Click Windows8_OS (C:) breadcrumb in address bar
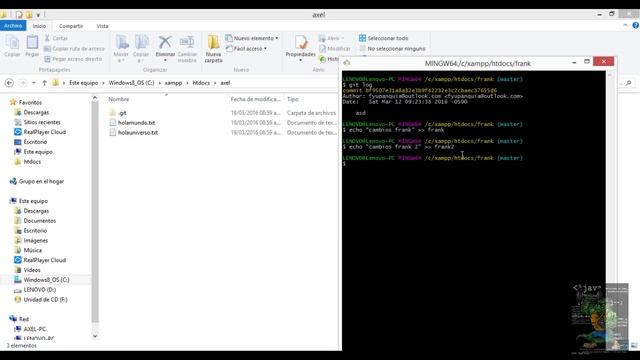Viewport: 640px width, 360px height. pyautogui.click(x=131, y=83)
